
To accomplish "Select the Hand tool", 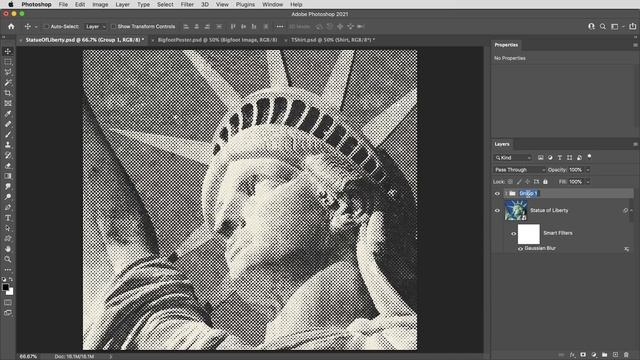I will pyautogui.click(x=8, y=249).
